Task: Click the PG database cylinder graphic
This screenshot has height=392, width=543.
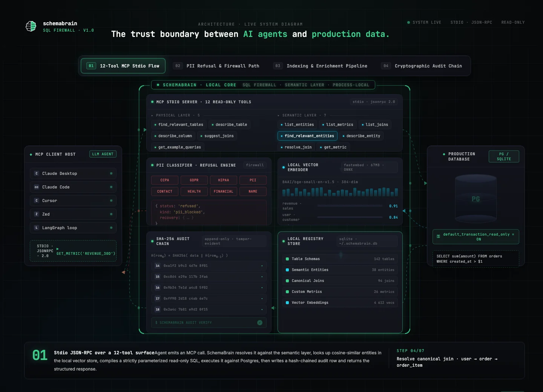Action: pos(476,199)
